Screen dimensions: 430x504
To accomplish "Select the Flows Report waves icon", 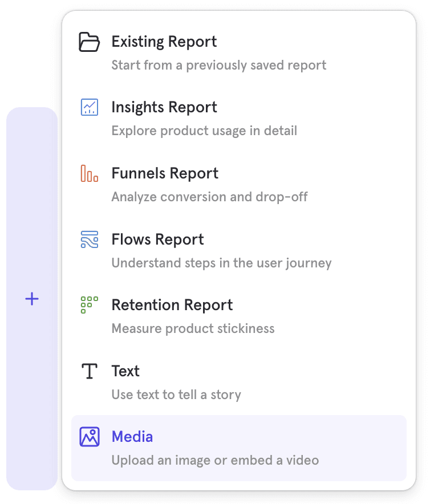I will click(x=89, y=239).
